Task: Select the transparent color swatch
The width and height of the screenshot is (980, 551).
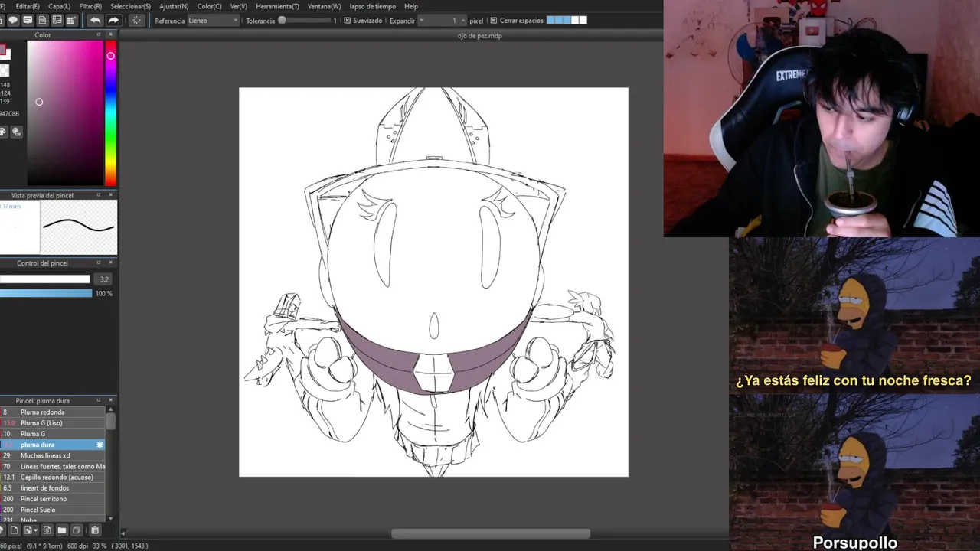Action: (x=4, y=70)
